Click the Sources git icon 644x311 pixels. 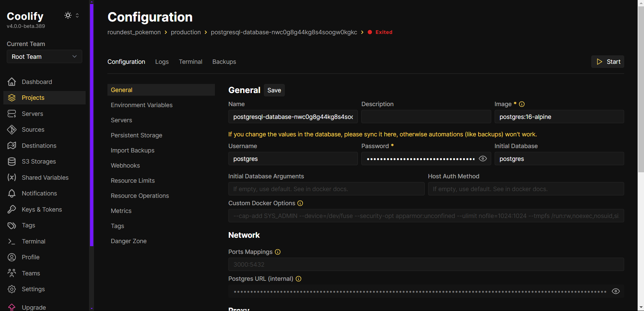pyautogui.click(x=12, y=130)
